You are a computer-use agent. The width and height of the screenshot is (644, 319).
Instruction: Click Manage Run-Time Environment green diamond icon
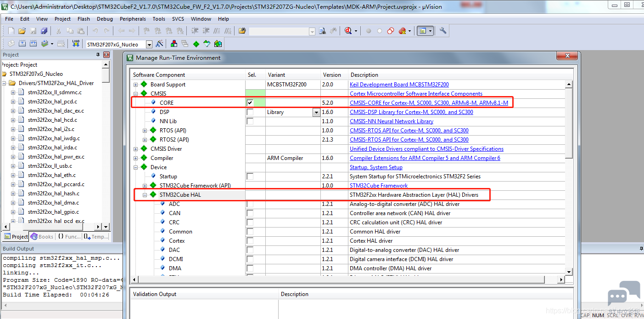pos(196,44)
